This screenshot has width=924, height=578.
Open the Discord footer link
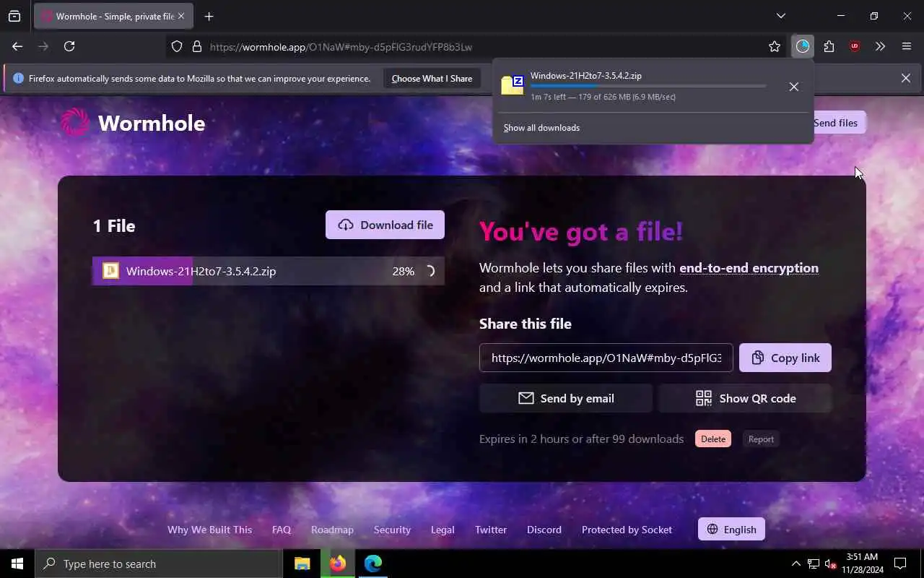pyautogui.click(x=544, y=530)
